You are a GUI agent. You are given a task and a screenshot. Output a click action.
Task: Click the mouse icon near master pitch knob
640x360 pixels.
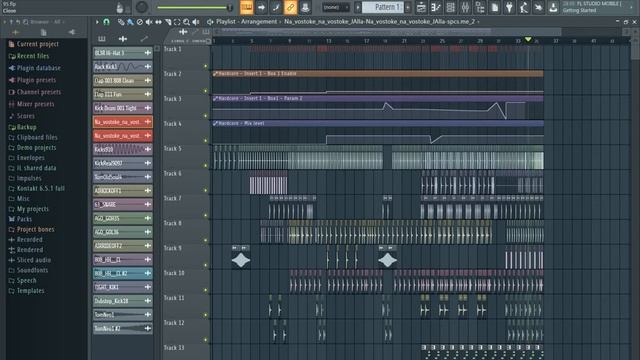coord(120,7)
